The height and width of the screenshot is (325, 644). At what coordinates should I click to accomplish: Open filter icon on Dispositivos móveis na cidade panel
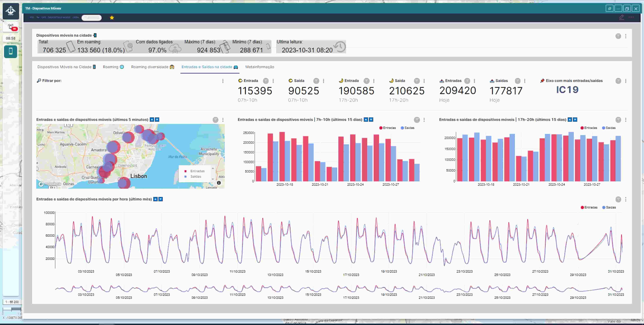pos(618,36)
